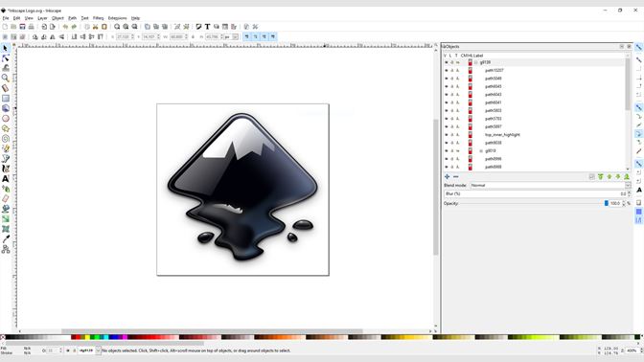The image size is (644, 362).
Task: Toggle visibility eye of top_inner_highlight row
Action: [447, 135]
